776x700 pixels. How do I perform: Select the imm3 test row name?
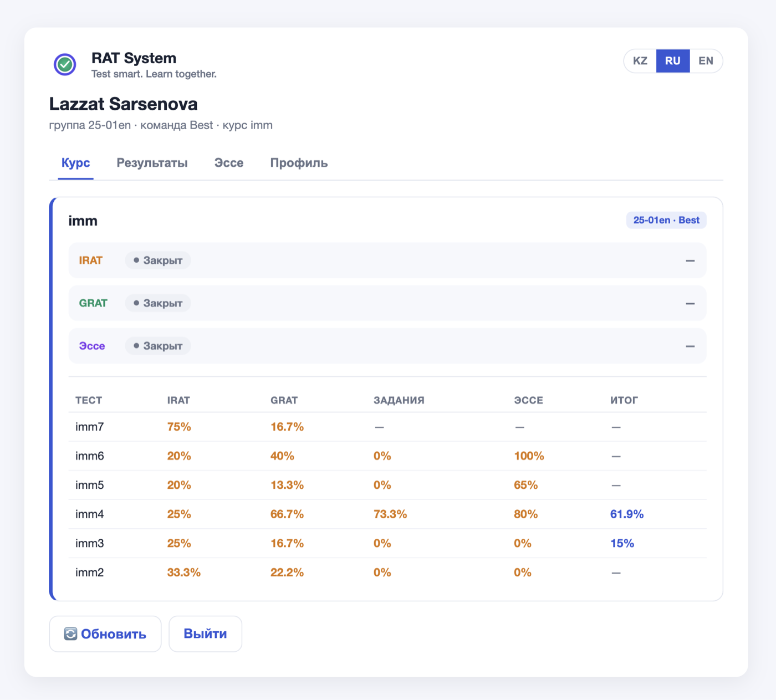point(90,543)
